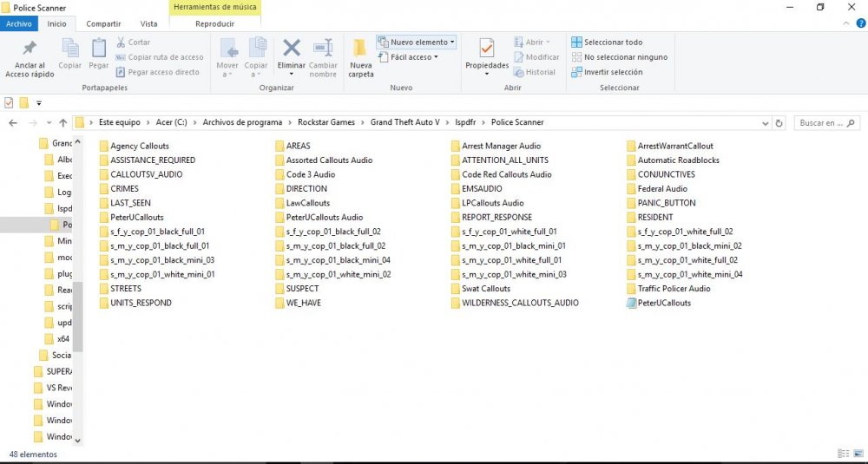868x464 pixels.
Task: Switch to large icons view in status bar
Action: tap(858, 454)
